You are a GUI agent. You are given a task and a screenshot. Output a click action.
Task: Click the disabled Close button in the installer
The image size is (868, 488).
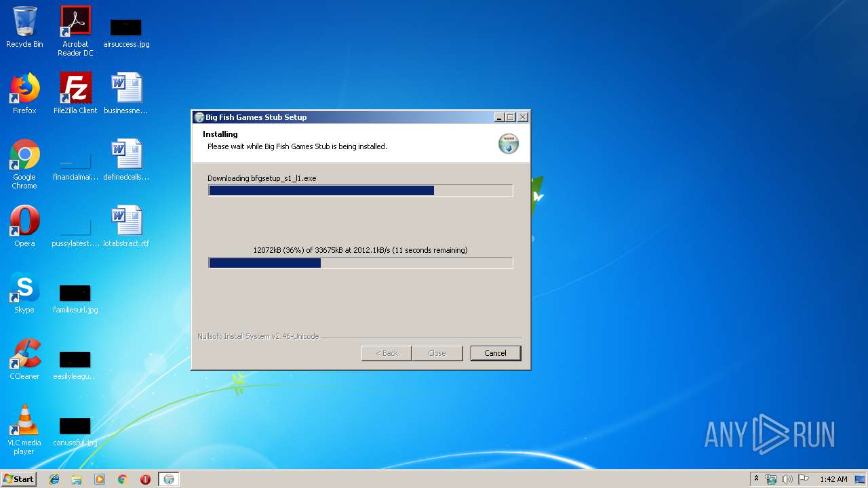(x=437, y=353)
